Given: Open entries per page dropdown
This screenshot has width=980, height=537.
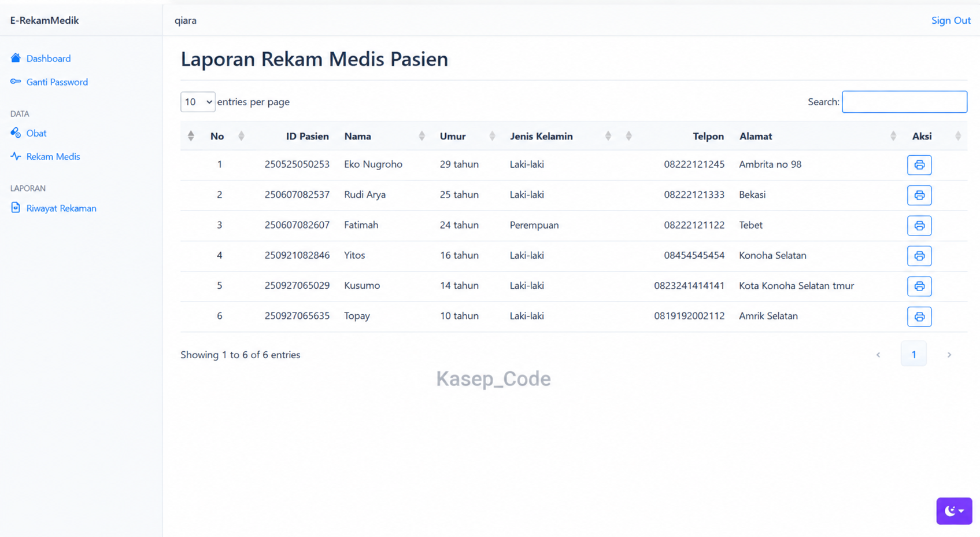Looking at the screenshot, I should point(198,102).
